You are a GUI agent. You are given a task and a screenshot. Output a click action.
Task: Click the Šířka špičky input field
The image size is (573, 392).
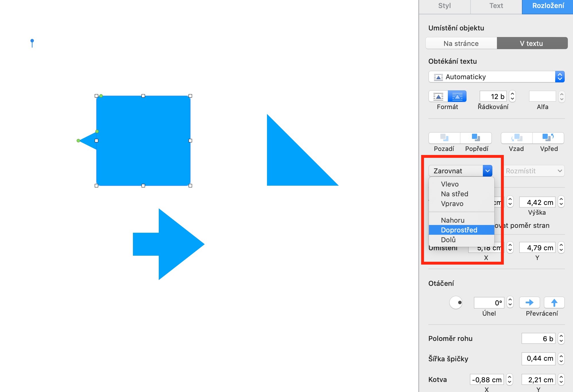pos(539,358)
